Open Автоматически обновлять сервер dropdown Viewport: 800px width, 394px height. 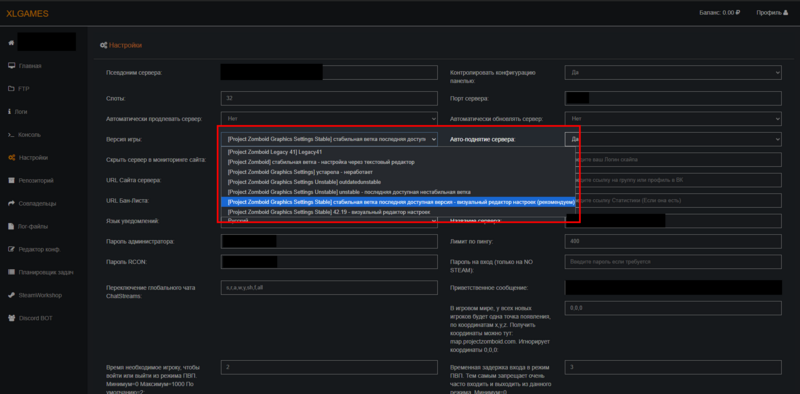pos(673,118)
